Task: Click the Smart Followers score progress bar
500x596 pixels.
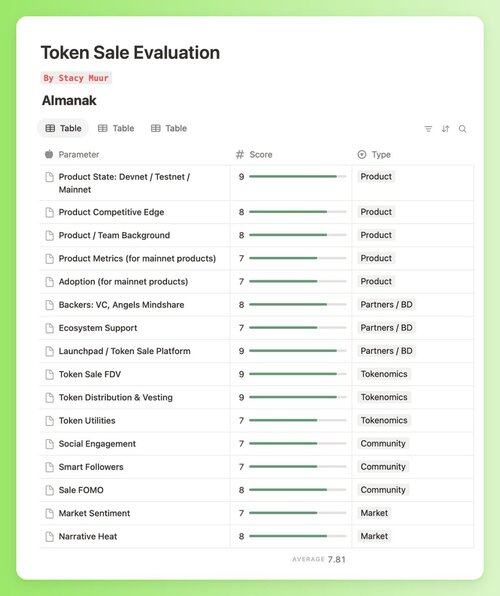Action: (x=298, y=466)
